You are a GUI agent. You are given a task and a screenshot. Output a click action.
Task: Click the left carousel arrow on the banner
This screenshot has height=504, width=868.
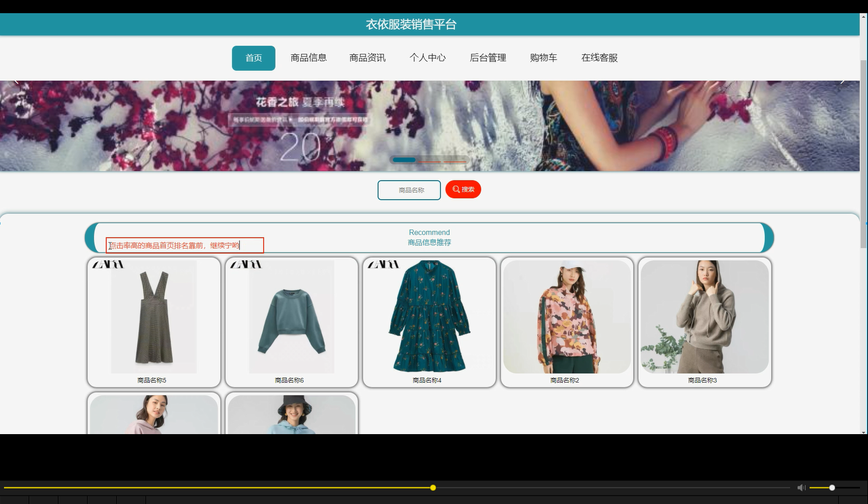coord(15,80)
